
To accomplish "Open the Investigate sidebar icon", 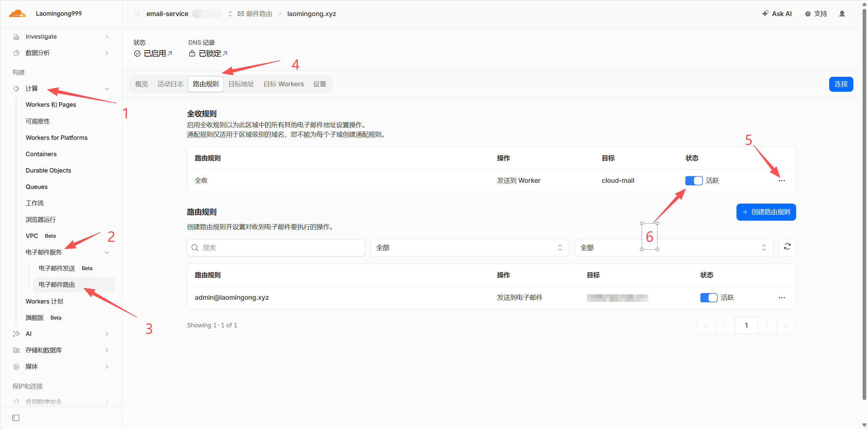I will (x=16, y=36).
